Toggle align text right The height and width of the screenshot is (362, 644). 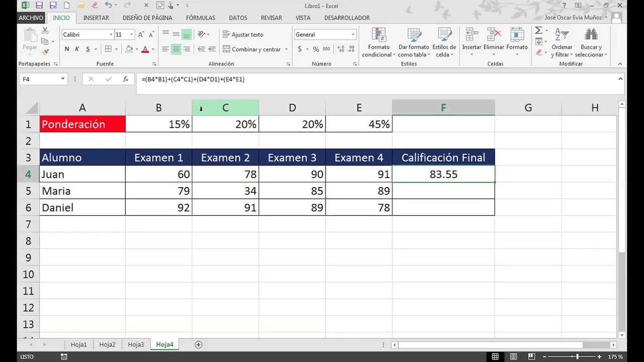(x=187, y=49)
